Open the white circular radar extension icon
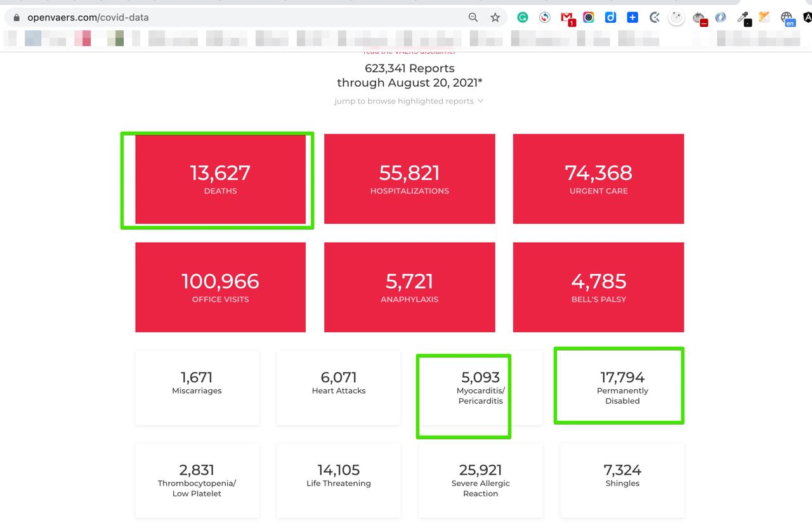Viewport: 812px width, 528px height. pyautogui.click(x=677, y=18)
